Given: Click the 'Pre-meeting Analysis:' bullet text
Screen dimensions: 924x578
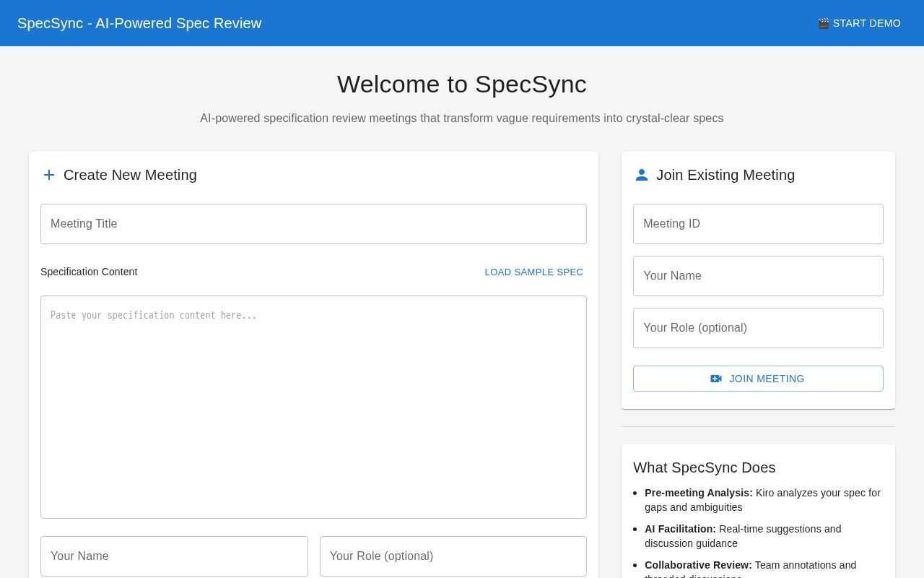Looking at the screenshot, I should click(x=699, y=493).
